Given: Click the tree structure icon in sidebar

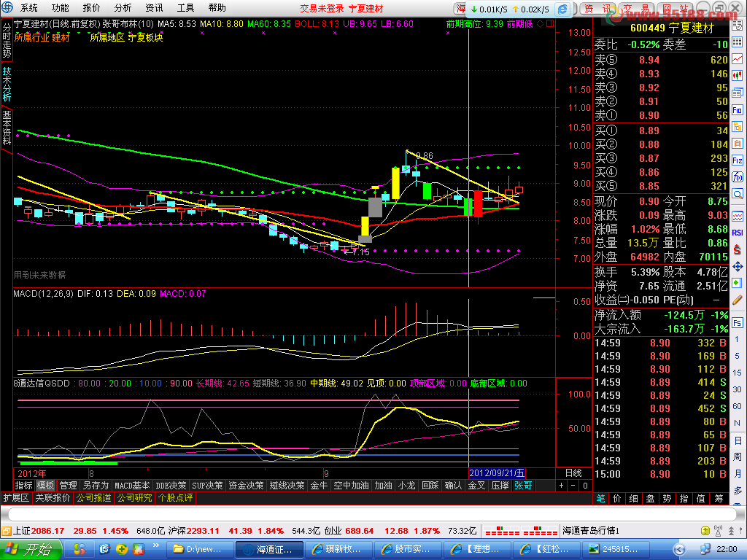Looking at the screenshot, I should [738, 127].
